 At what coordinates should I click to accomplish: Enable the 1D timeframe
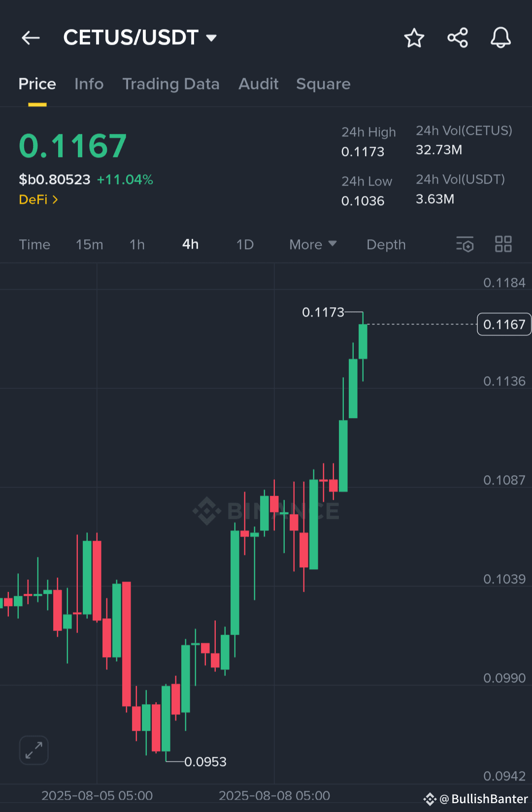click(244, 244)
